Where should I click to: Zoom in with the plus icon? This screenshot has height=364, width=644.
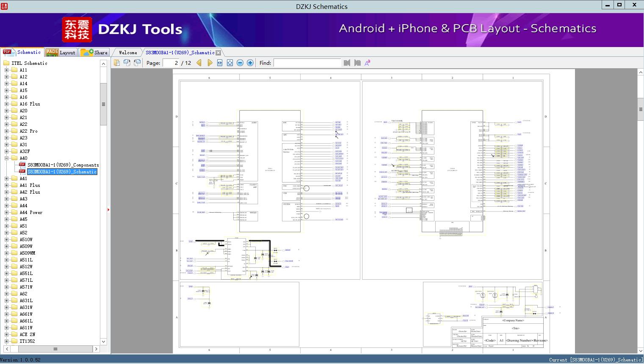250,63
